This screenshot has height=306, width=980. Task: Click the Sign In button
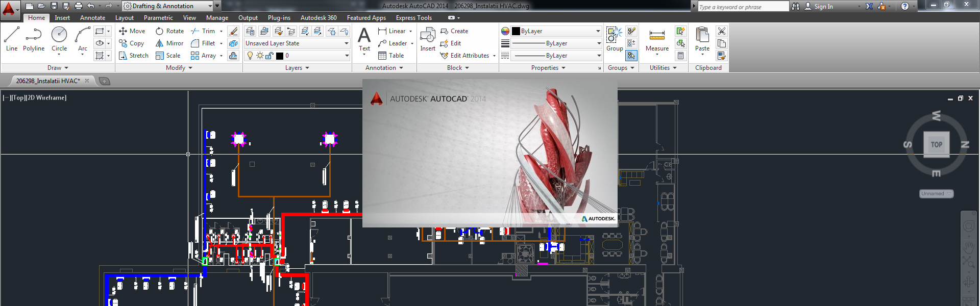(819, 6)
